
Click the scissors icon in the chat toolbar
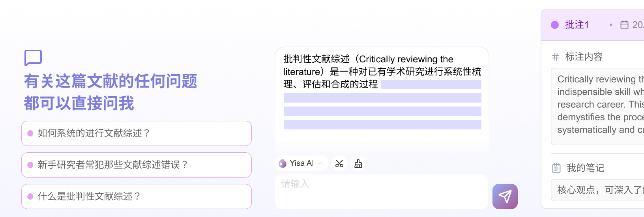click(339, 163)
